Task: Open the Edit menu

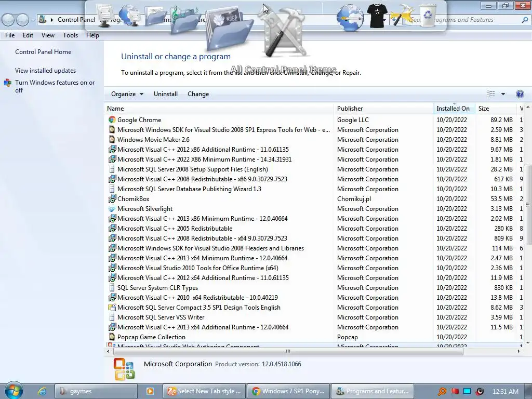Action: (x=28, y=35)
